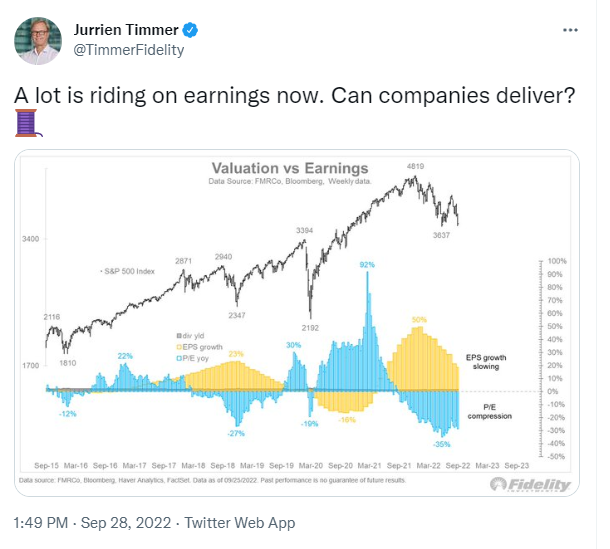Click Jurrien Timmer's profile avatar
610x549 pixels.
point(38,41)
